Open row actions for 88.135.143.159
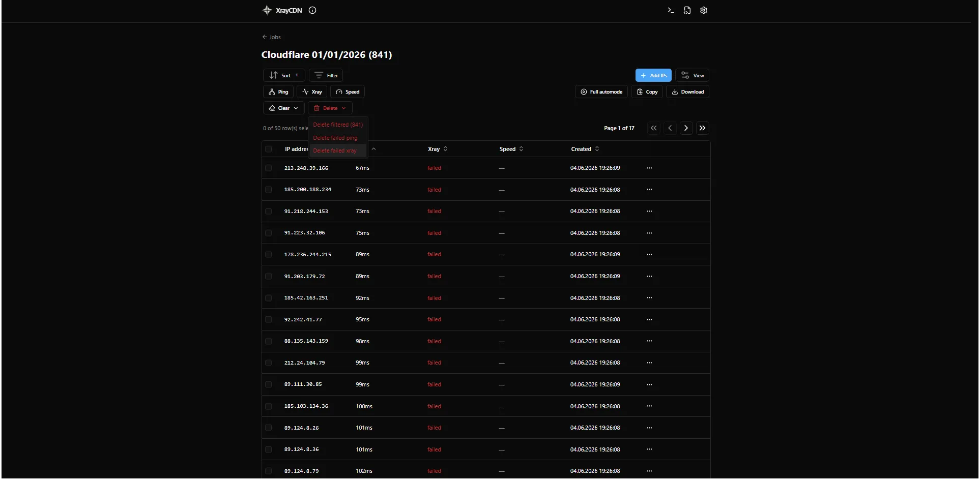This screenshot has height=482, width=980. click(x=649, y=341)
